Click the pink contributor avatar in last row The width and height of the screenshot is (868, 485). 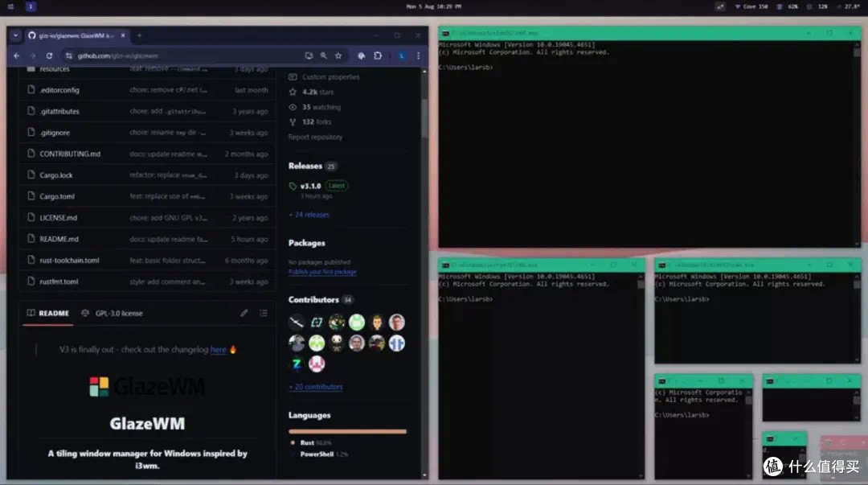point(317,364)
